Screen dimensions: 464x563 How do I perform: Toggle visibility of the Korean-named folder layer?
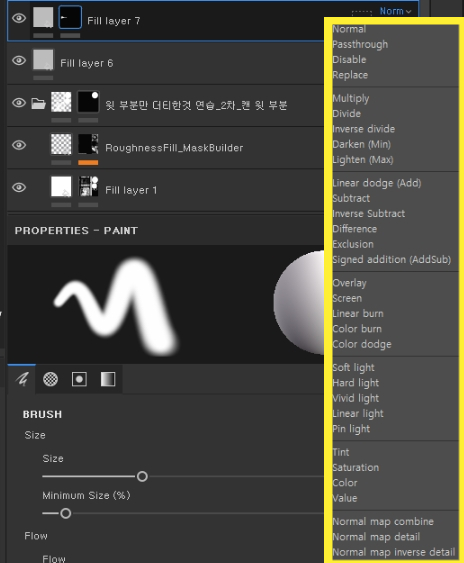[19, 103]
